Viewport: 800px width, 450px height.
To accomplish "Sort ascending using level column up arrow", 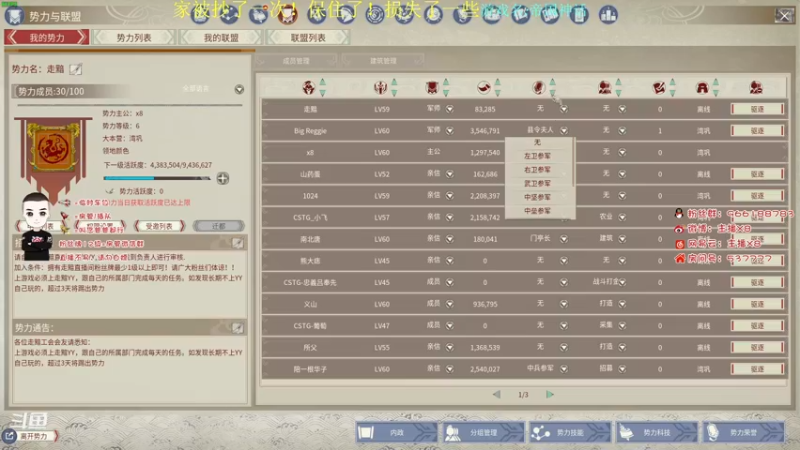I will (x=394, y=82).
